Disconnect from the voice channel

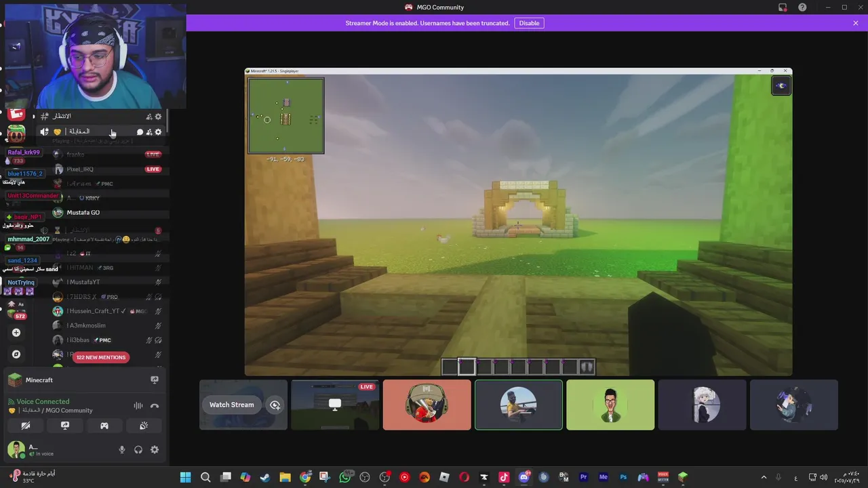click(155, 406)
